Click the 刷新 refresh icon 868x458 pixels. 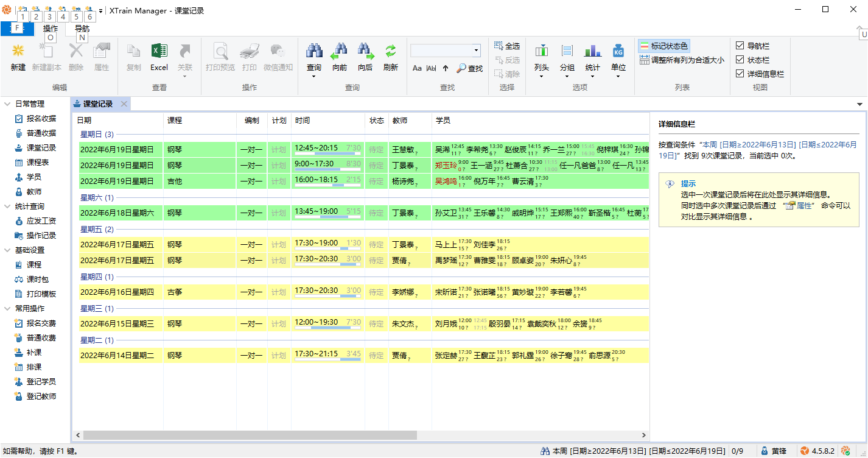pyautogui.click(x=391, y=51)
